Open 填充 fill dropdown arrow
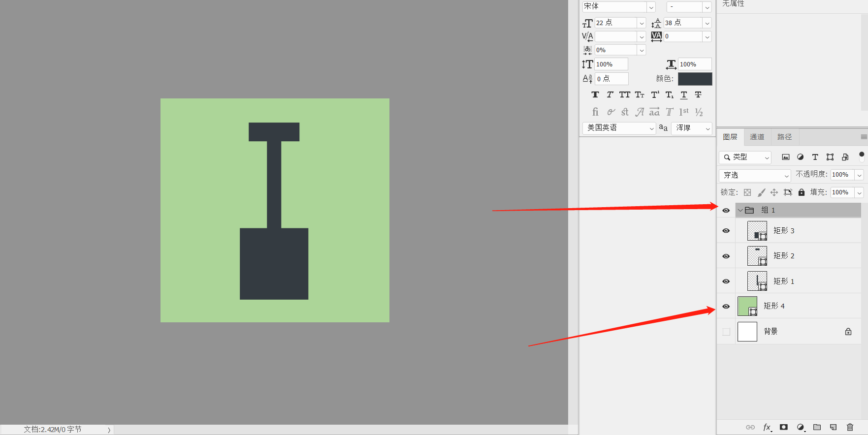This screenshot has width=868, height=435. [859, 192]
